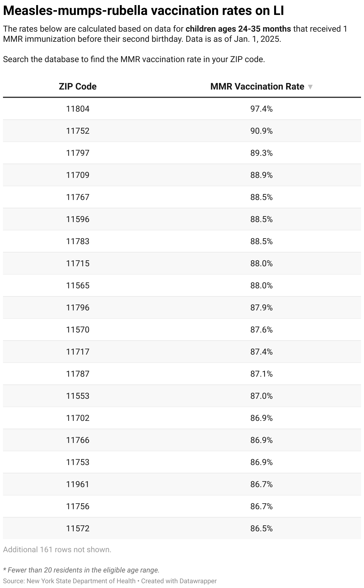Select ZIP code 11787 row
The height and width of the screenshot is (588, 364).
[x=182, y=374]
